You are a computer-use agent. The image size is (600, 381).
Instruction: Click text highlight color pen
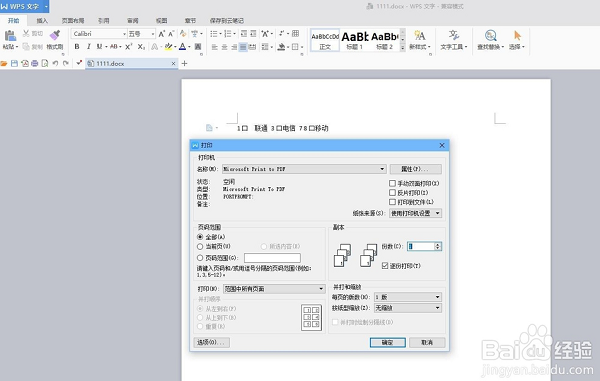coord(168,47)
